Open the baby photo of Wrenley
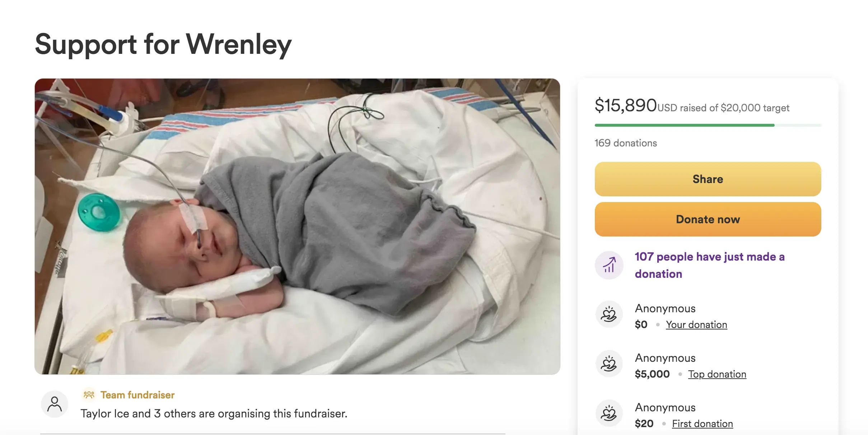868x435 pixels. (297, 226)
